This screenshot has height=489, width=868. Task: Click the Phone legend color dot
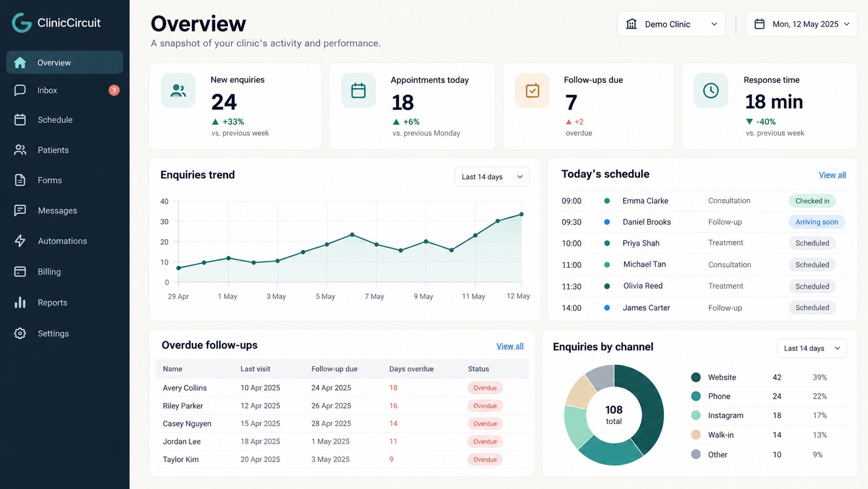pos(696,396)
